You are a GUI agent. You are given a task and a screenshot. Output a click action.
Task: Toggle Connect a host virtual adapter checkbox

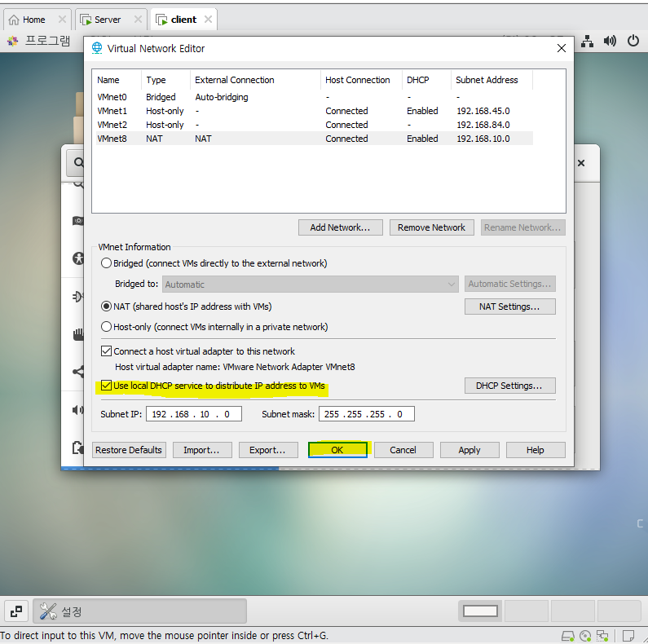pos(106,351)
